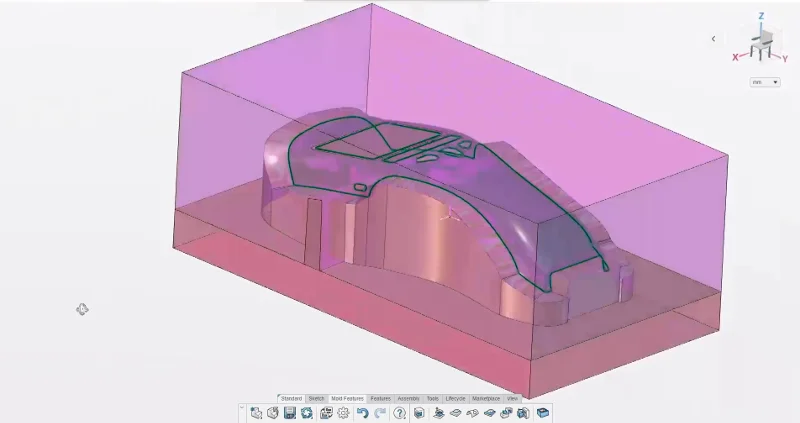The width and height of the screenshot is (800, 423).
Task: Open the mm units dropdown
Action: (x=765, y=82)
